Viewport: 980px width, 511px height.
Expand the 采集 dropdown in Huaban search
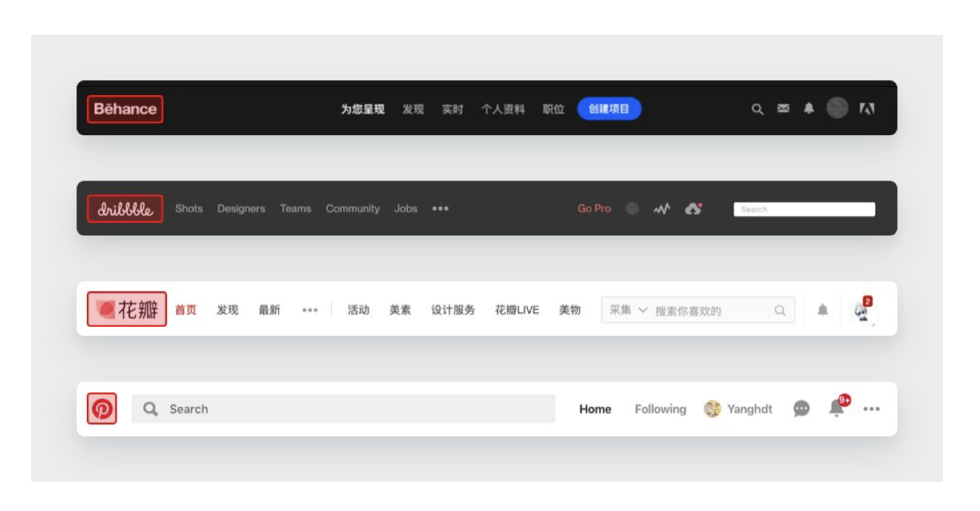click(x=628, y=310)
